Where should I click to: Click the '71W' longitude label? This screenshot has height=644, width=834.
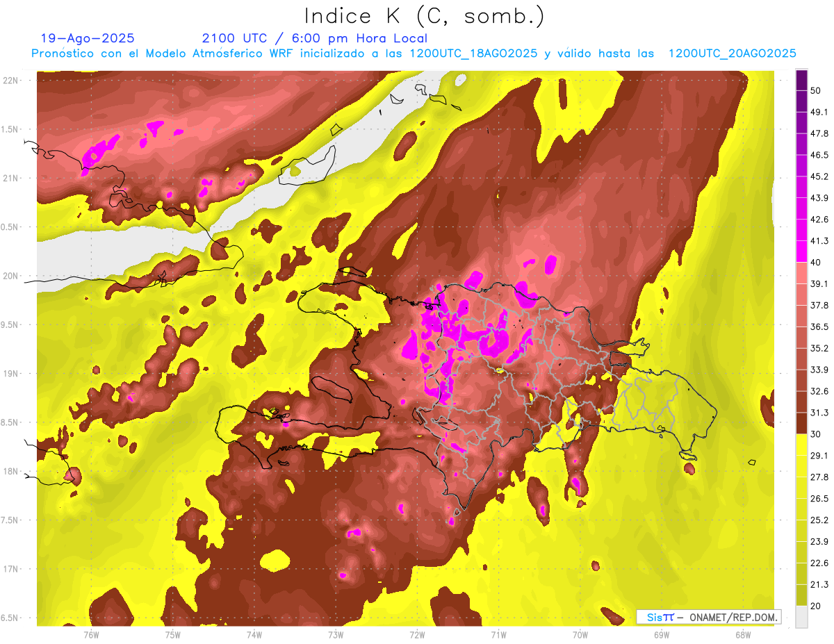click(498, 635)
